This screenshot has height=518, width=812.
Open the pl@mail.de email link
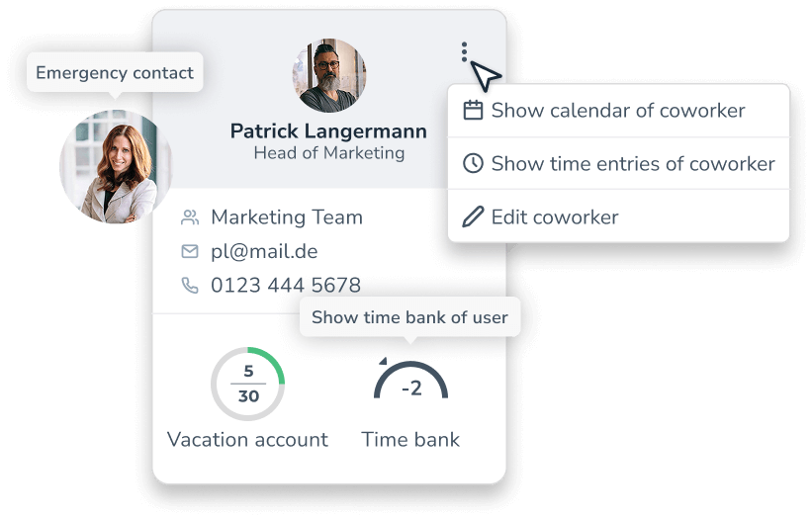click(x=264, y=252)
